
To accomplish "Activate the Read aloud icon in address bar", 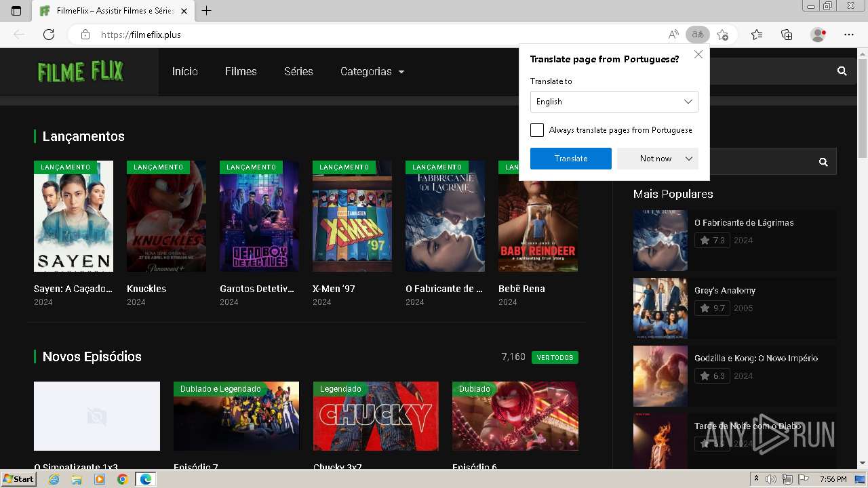I will pyautogui.click(x=673, y=35).
